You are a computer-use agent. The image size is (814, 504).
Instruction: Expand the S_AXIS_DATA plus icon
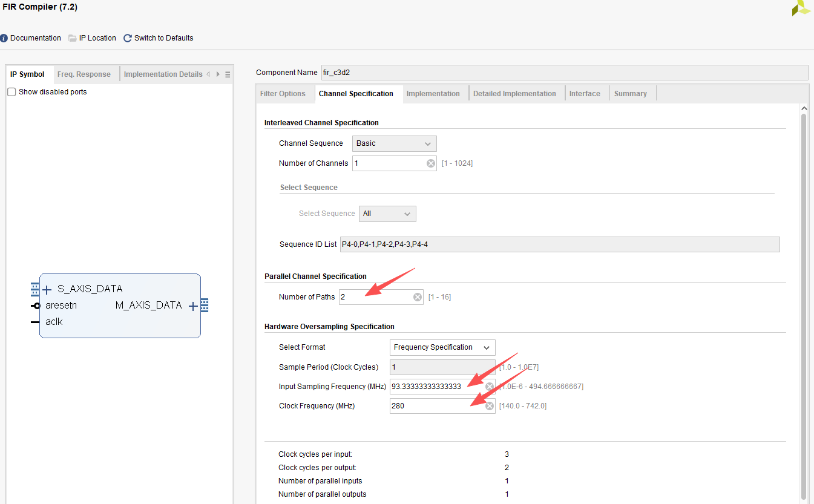point(47,289)
